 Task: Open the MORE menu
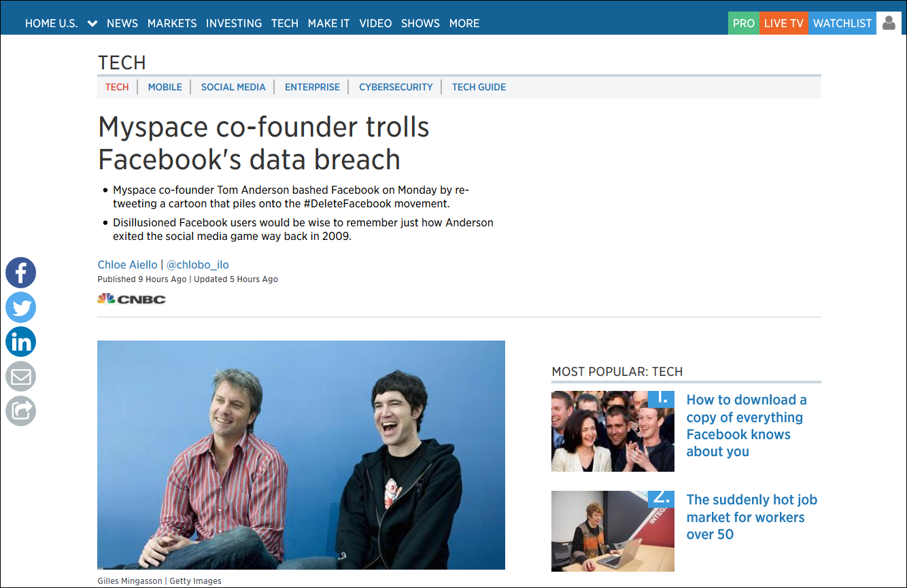point(464,23)
